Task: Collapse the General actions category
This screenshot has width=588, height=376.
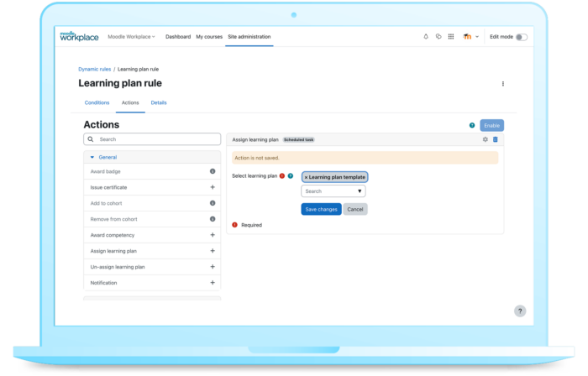Action: [x=103, y=157]
